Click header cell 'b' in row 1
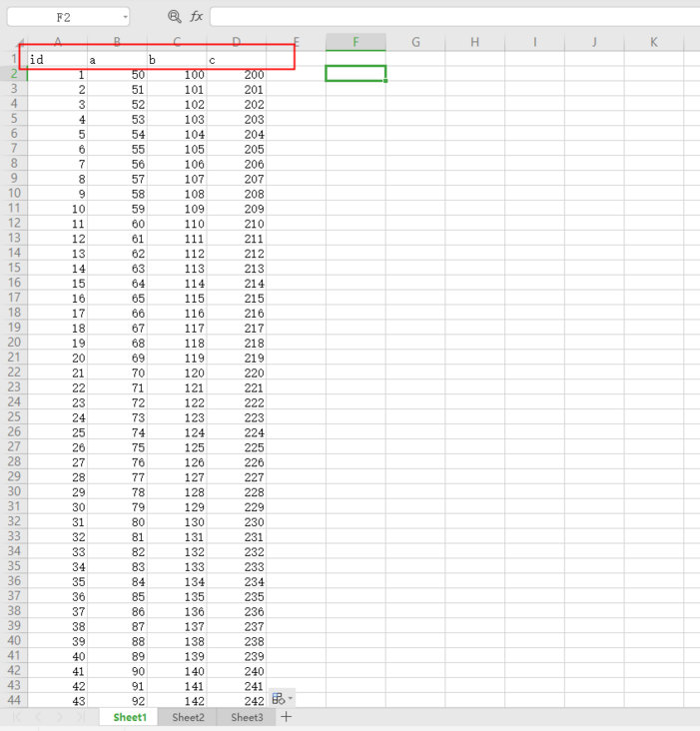This screenshot has width=700, height=731. click(177, 59)
